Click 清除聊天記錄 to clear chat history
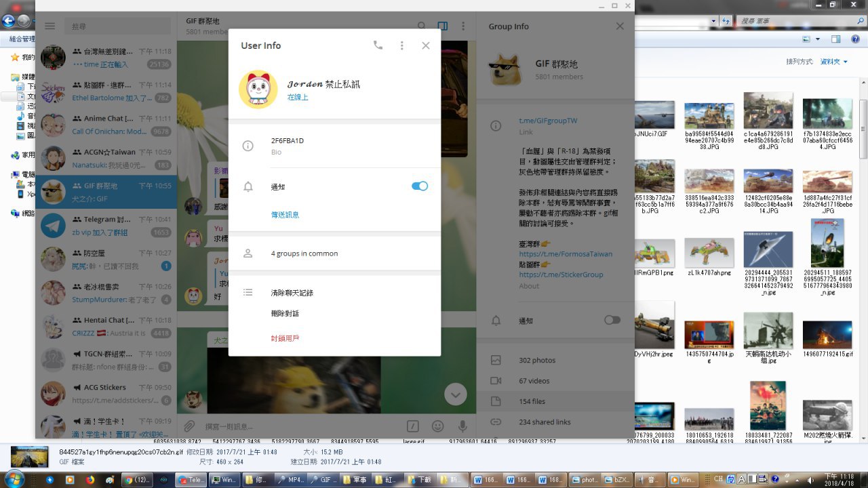Screen dimensions: 868x488 click(292, 293)
